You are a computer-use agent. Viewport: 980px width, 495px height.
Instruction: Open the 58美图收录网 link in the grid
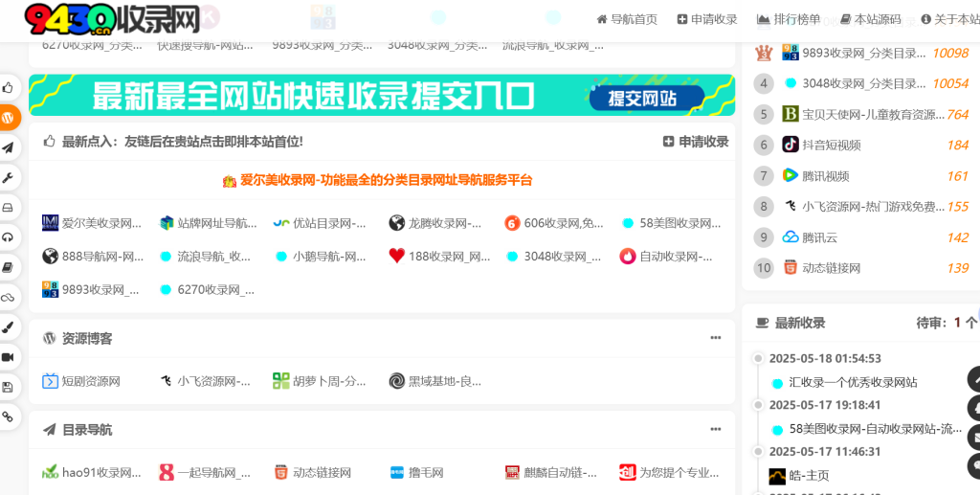pyautogui.click(x=672, y=223)
